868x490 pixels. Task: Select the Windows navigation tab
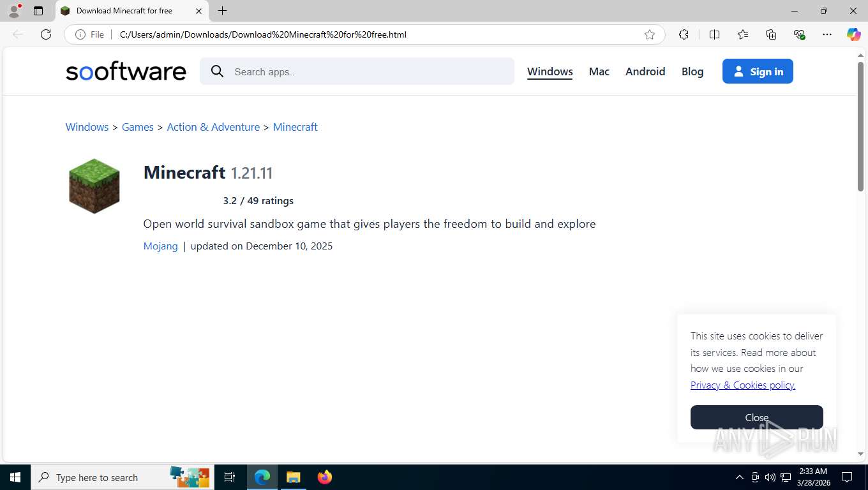(x=550, y=71)
